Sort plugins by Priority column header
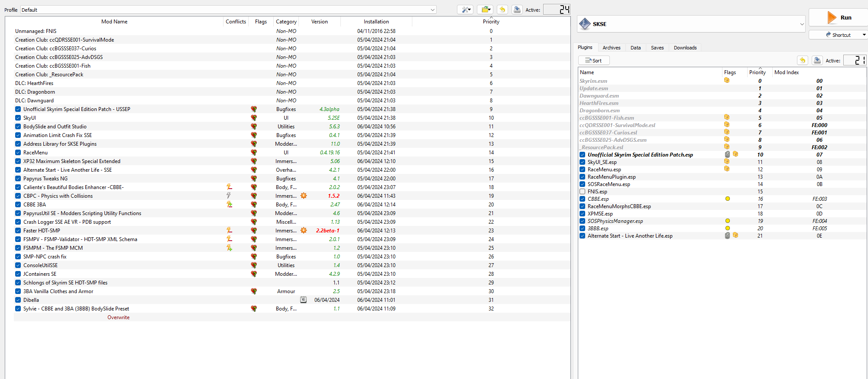 point(758,72)
